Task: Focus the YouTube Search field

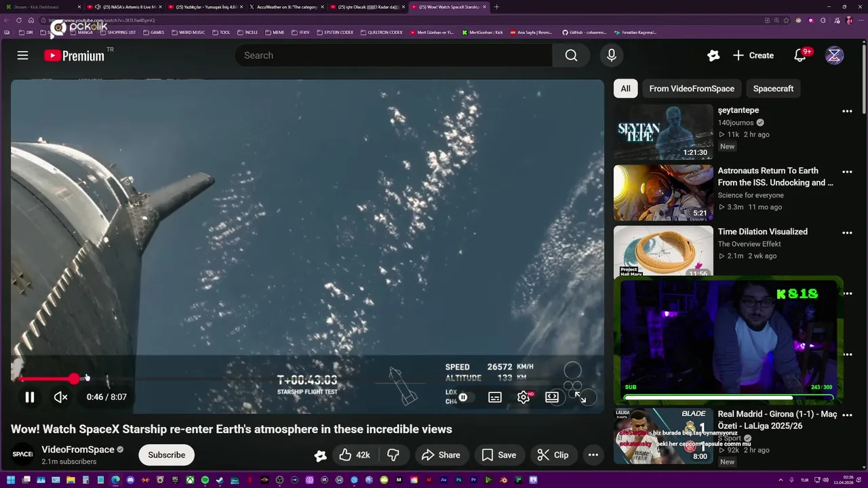Action: point(393,56)
